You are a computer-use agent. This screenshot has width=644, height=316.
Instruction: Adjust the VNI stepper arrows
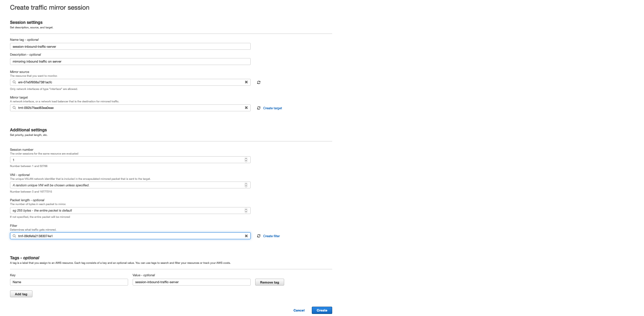click(x=246, y=185)
